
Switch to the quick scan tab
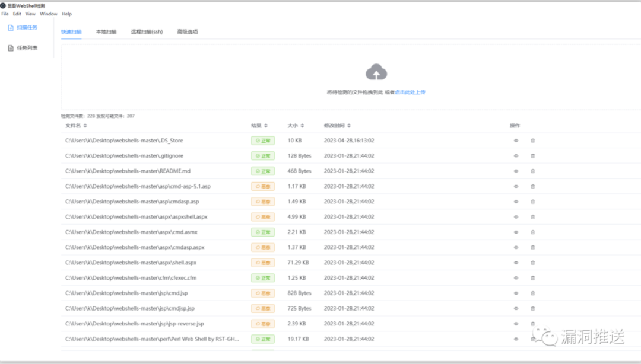coord(71,32)
